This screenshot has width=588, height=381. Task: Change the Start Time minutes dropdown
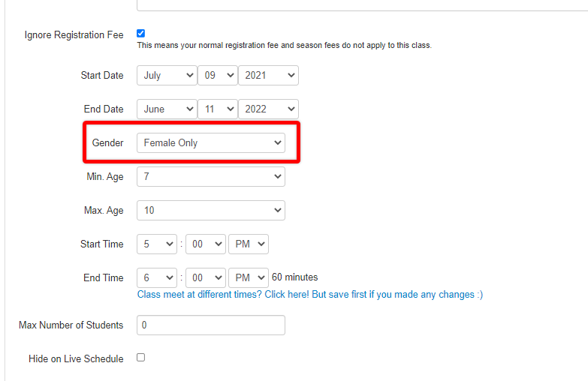point(206,244)
